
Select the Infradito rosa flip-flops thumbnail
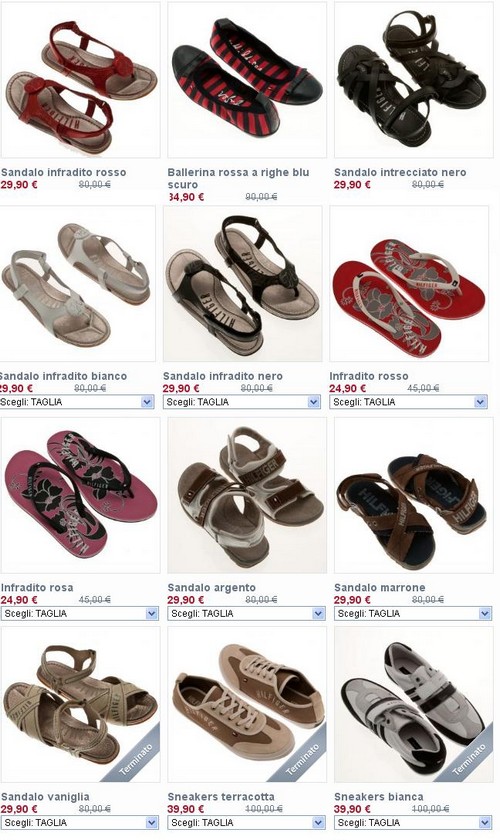click(x=80, y=496)
